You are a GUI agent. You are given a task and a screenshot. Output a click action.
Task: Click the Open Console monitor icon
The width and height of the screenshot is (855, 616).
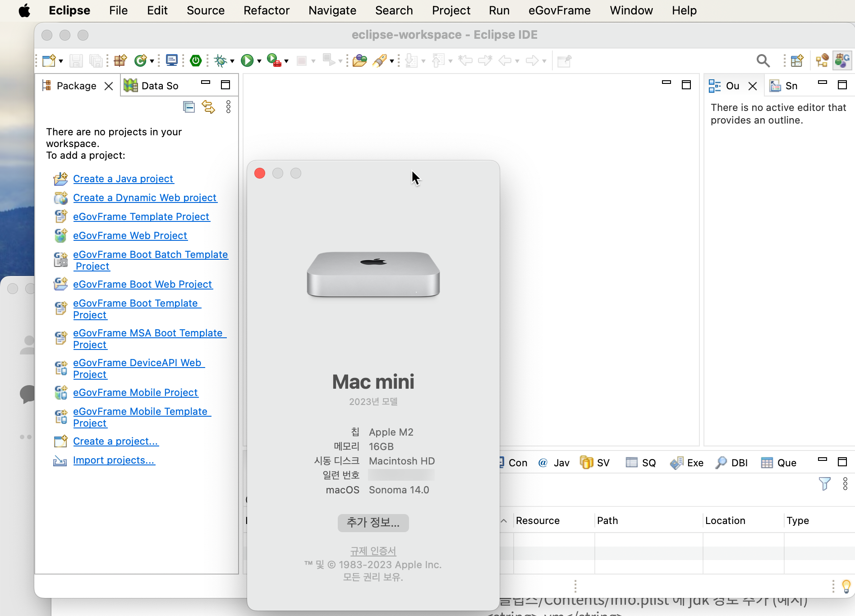pyautogui.click(x=172, y=60)
